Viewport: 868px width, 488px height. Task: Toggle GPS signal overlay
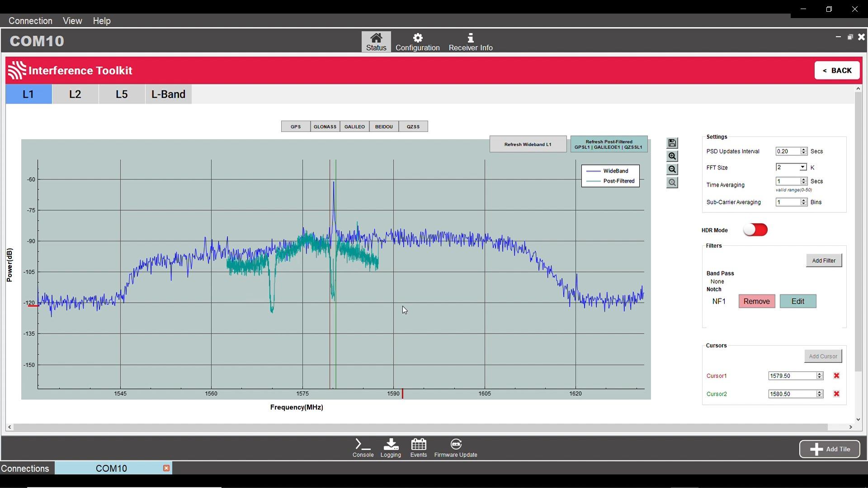[x=296, y=127]
